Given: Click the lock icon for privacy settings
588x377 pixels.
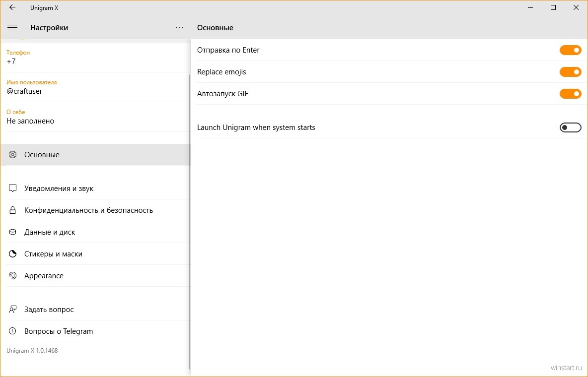Looking at the screenshot, I should tap(13, 210).
